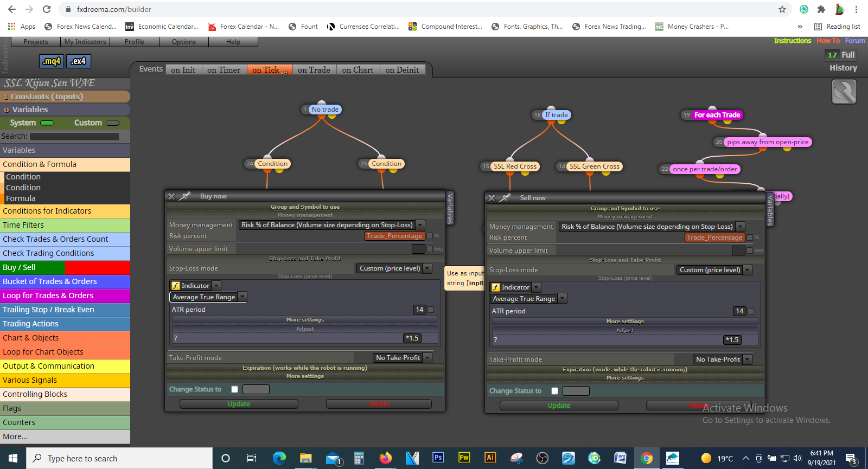Close the Sell now panel
The width and height of the screenshot is (868, 469).
click(x=492, y=198)
